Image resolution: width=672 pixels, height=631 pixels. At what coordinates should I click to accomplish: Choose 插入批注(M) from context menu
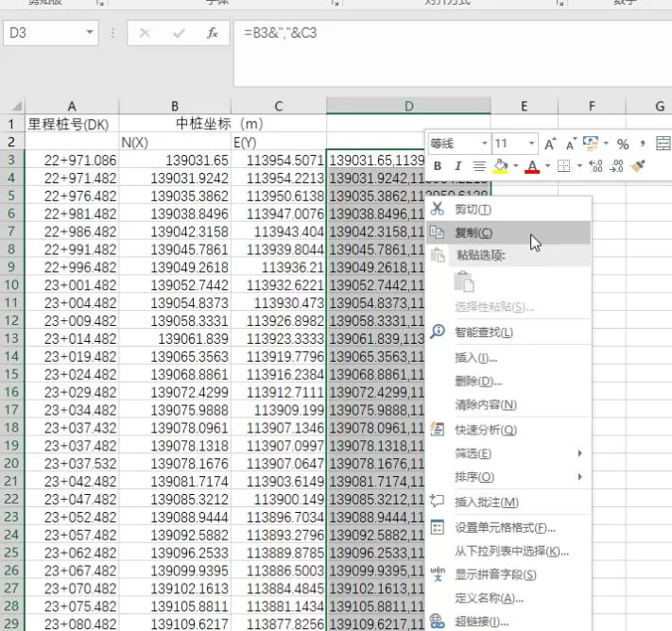508,502
